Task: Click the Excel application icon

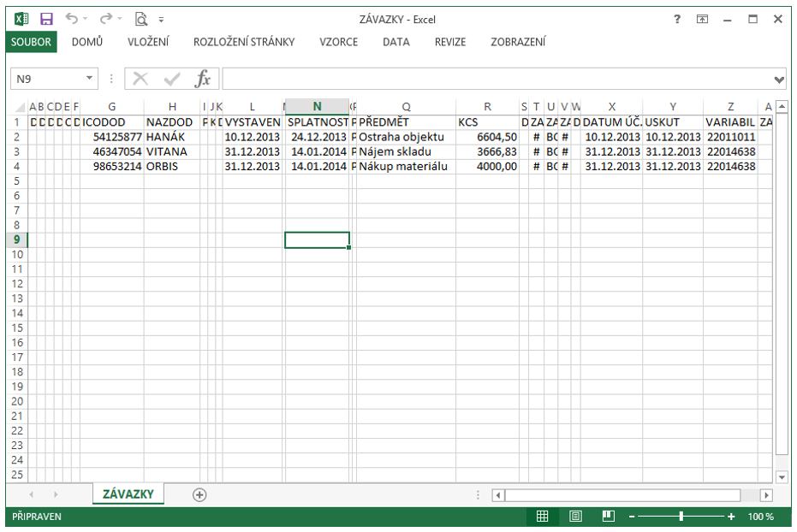Action: (21, 20)
